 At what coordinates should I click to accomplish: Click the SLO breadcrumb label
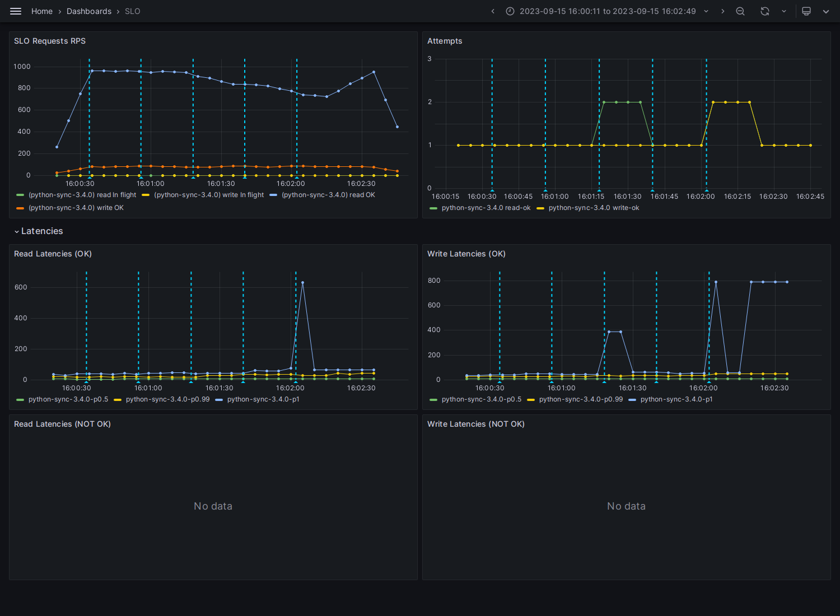(x=133, y=11)
